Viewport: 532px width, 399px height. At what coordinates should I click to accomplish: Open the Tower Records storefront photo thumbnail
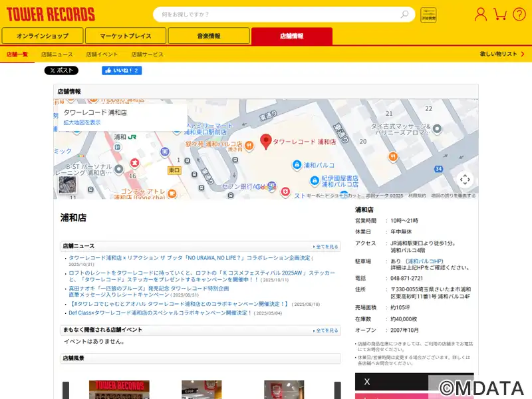click(x=119, y=390)
